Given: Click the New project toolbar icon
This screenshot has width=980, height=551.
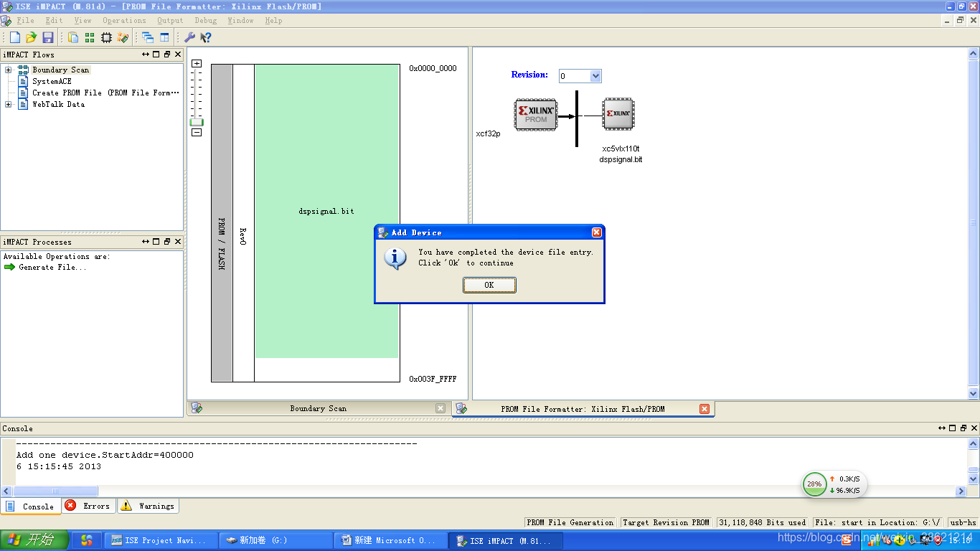Looking at the screenshot, I should click(x=14, y=37).
